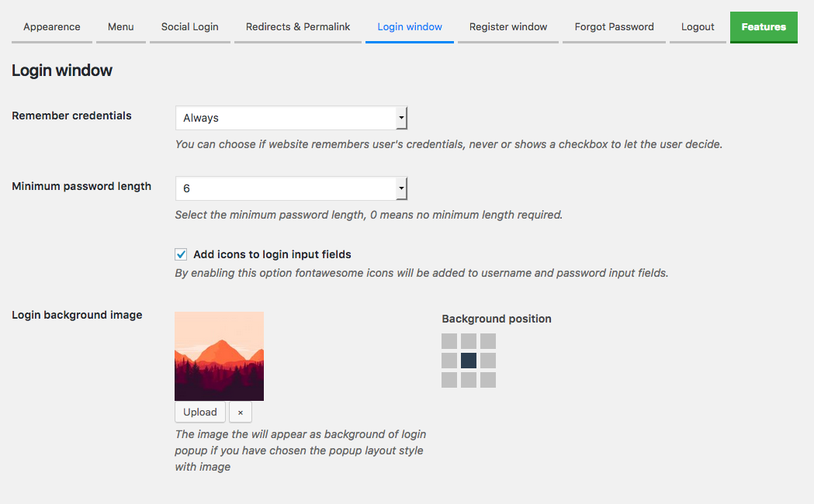Set background position to middle-right cell

coord(488,361)
